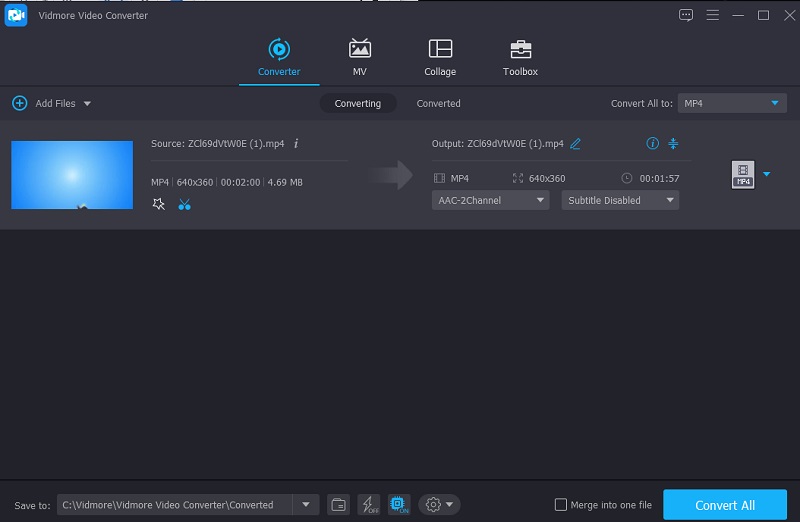Viewport: 800px width, 522px height.
Task: Open the Edit effects star-wand icon
Action: (x=158, y=204)
